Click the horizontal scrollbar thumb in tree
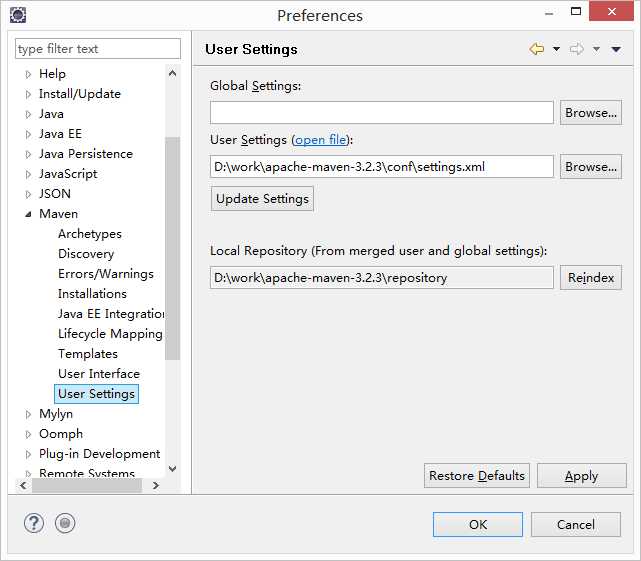 [87, 485]
